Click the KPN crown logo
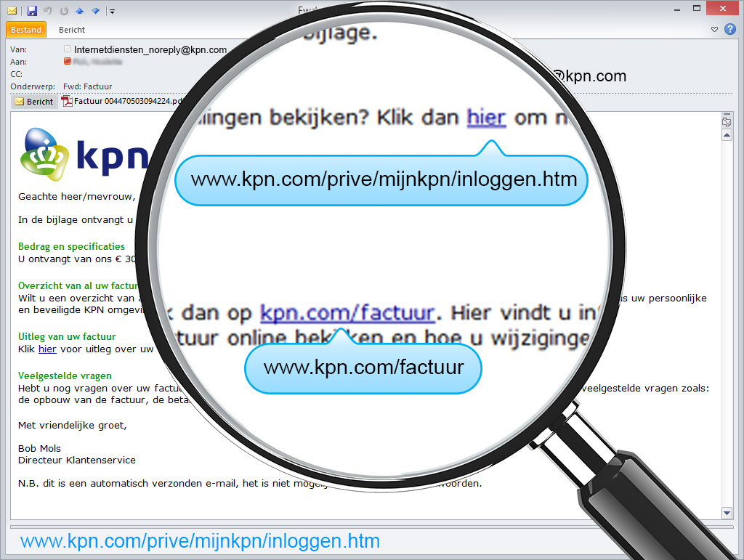The width and height of the screenshot is (744, 560). pyautogui.click(x=44, y=154)
